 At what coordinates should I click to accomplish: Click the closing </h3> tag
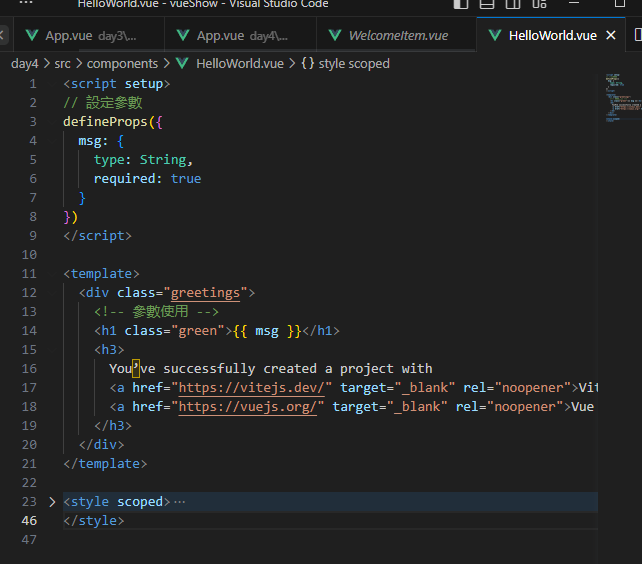coord(113,426)
